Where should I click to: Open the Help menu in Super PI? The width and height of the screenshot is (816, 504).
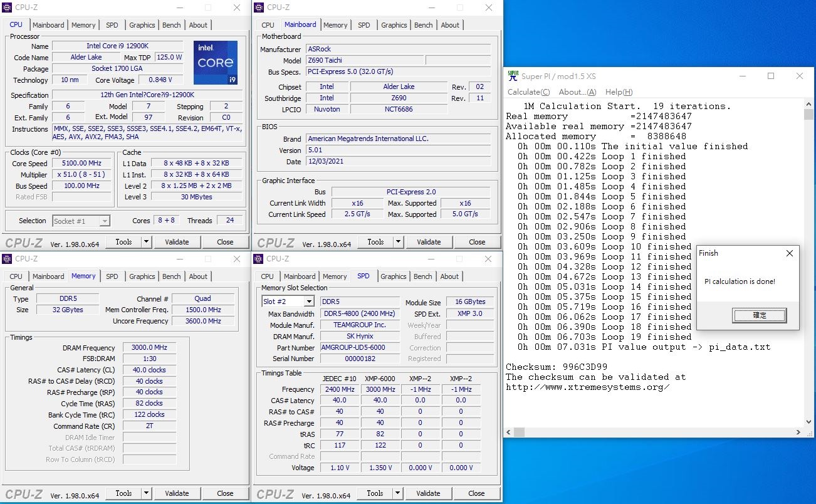coord(618,92)
